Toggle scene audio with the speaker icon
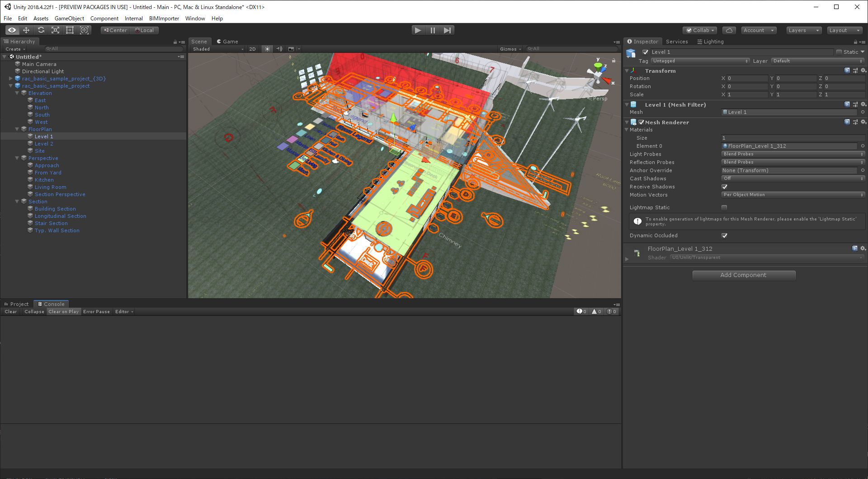The image size is (868, 479). coord(279,49)
